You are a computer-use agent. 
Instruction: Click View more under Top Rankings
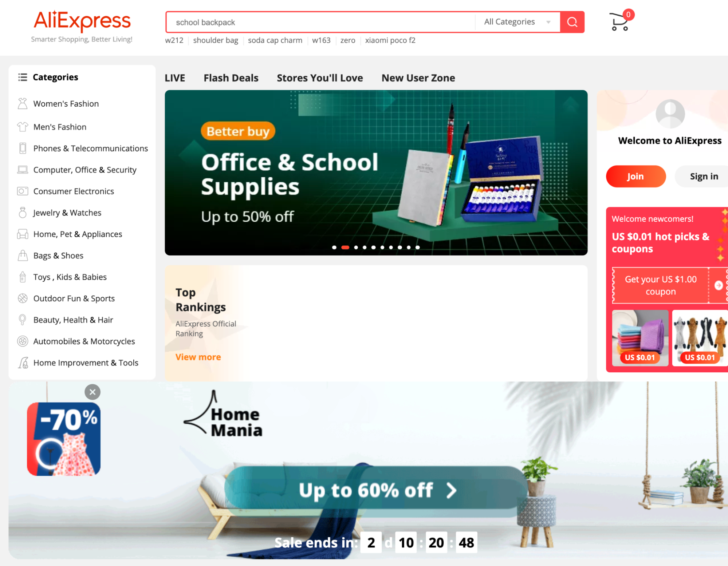[198, 356]
